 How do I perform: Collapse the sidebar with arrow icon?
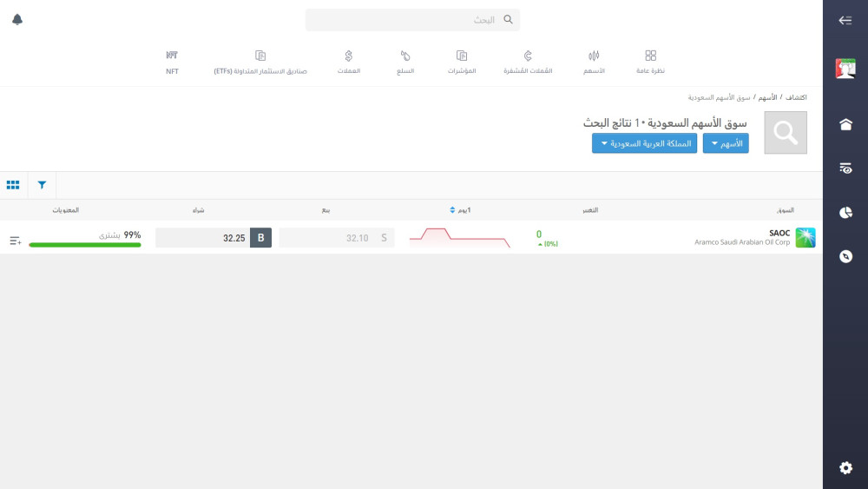tap(845, 21)
